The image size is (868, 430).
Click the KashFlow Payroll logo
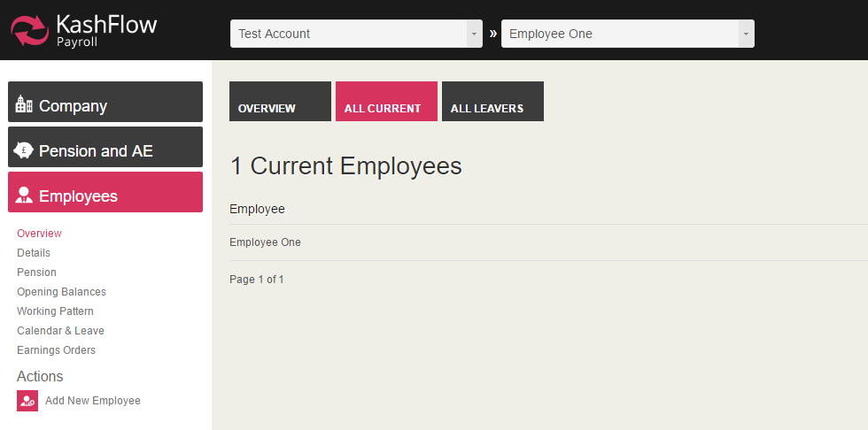pos(84,29)
